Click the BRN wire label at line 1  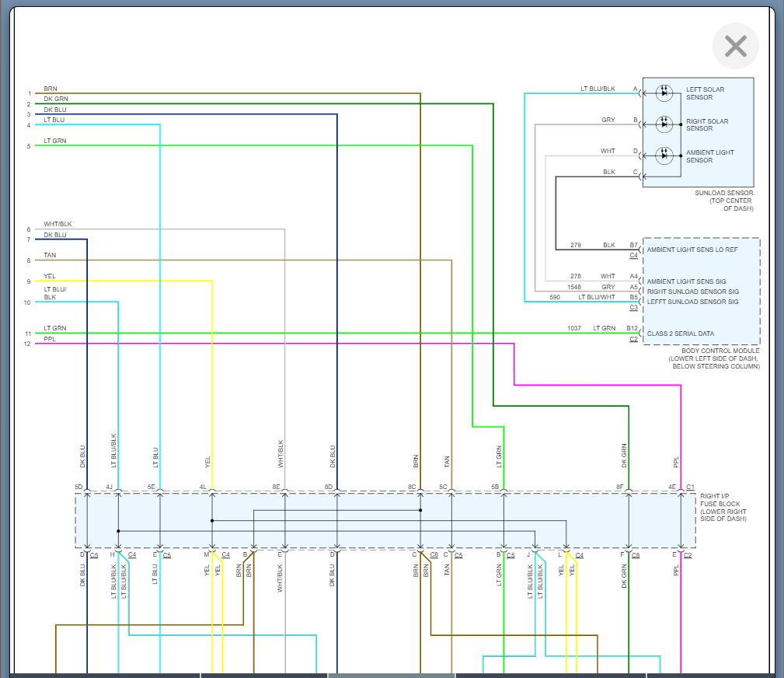51,89
